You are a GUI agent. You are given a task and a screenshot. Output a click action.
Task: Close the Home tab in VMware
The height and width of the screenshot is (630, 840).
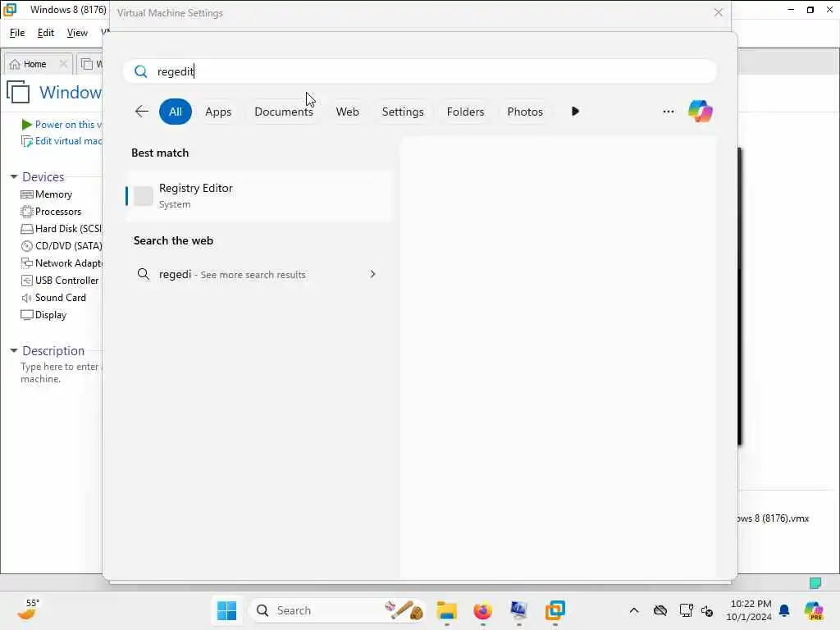[x=63, y=64]
